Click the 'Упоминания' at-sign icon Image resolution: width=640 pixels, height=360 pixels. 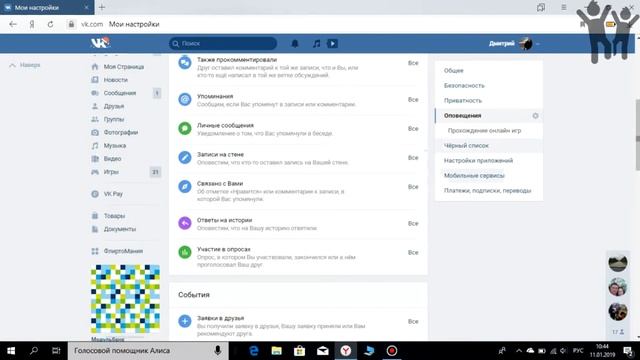pos(184,99)
